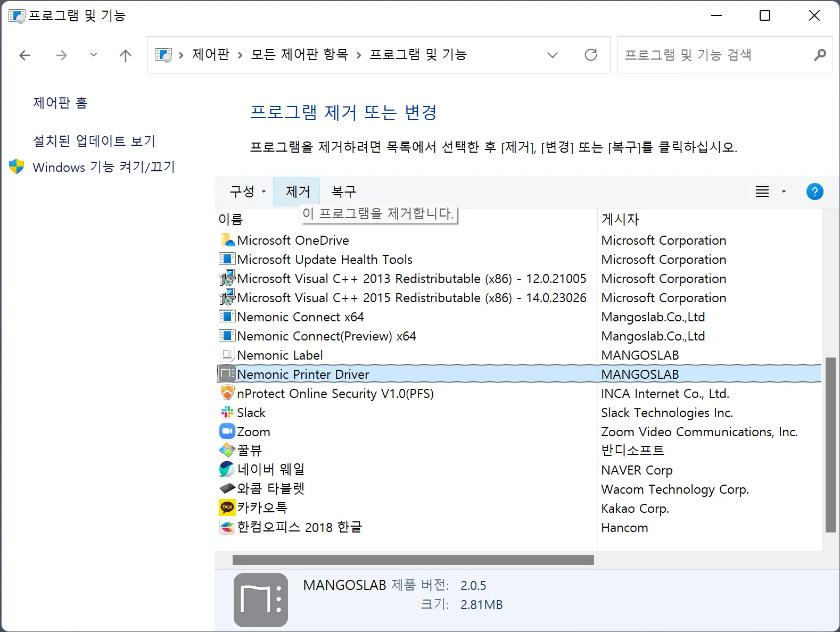Focus the 프로그램 및 기능 검색 search box
The image size is (840, 632).
pyautogui.click(x=724, y=55)
